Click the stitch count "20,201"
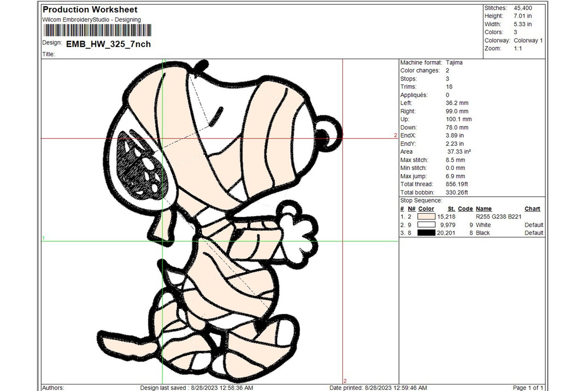This screenshot has width=588, height=391. click(446, 233)
